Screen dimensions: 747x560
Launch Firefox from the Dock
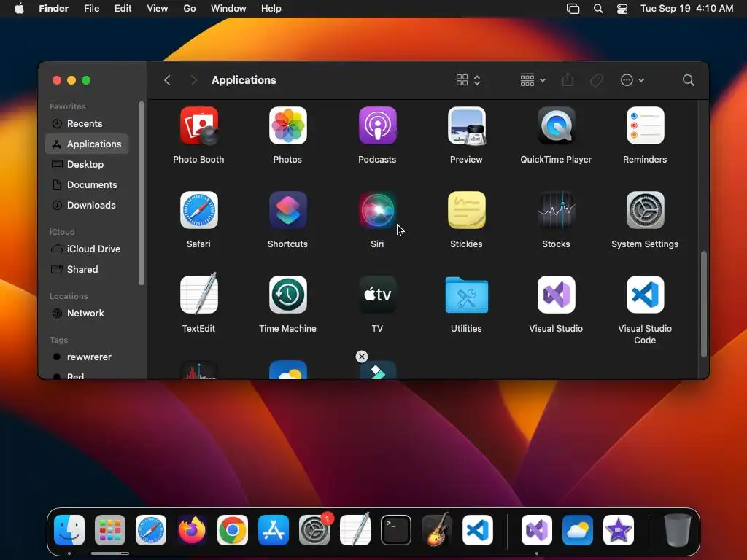pos(192,530)
